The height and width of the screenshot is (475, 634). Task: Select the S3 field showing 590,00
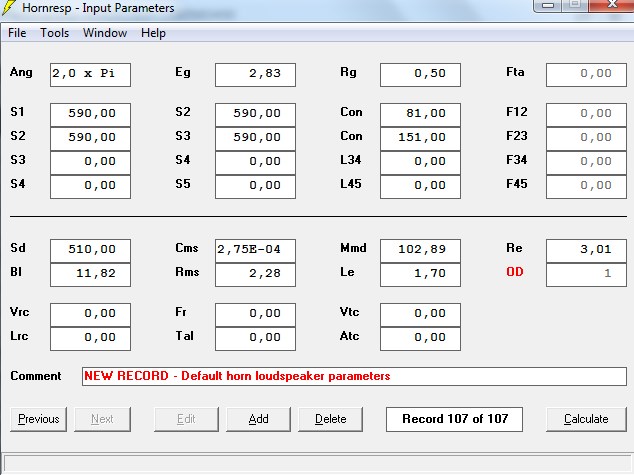tap(255, 138)
